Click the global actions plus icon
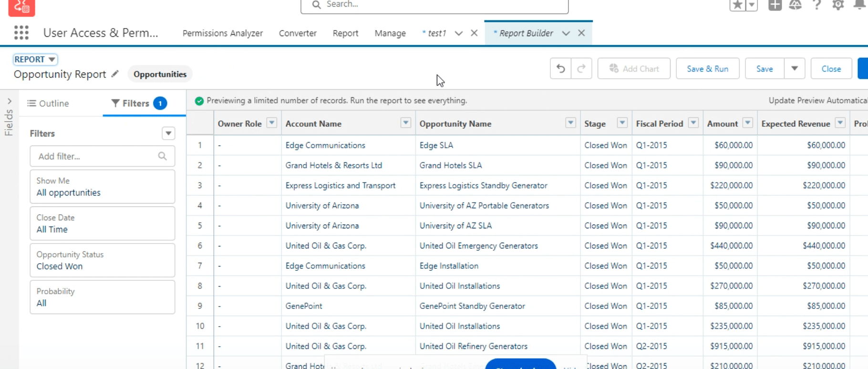 [x=775, y=5]
